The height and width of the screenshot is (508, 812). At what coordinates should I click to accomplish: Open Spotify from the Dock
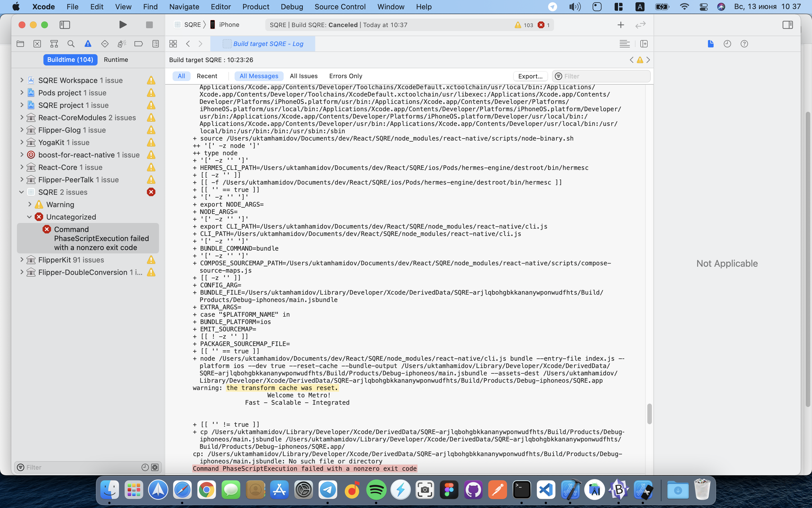pyautogui.click(x=376, y=490)
